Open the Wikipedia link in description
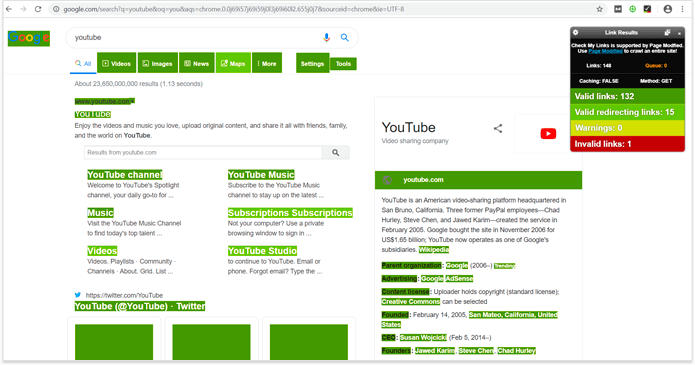 (433, 250)
